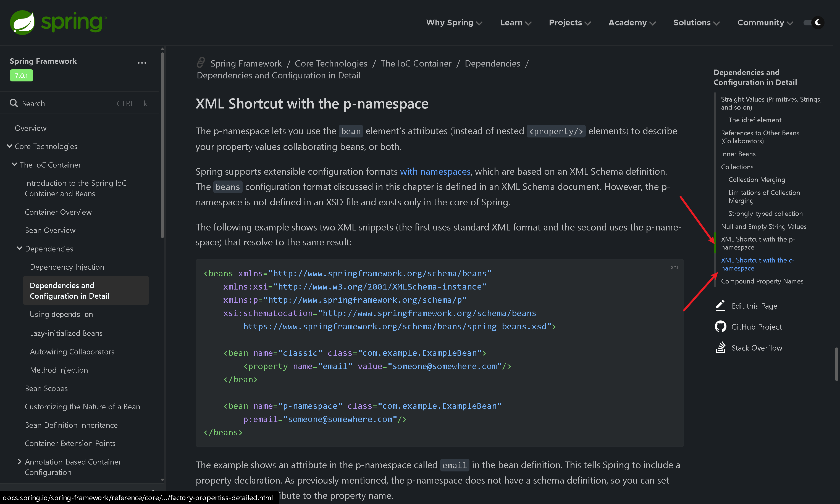Click into the Search field
This screenshot has width=840, height=504.
tap(68, 104)
